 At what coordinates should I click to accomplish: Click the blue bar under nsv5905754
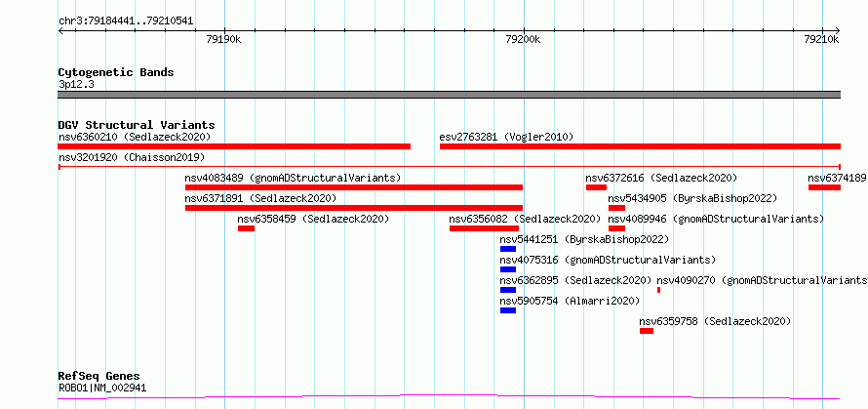click(x=508, y=310)
